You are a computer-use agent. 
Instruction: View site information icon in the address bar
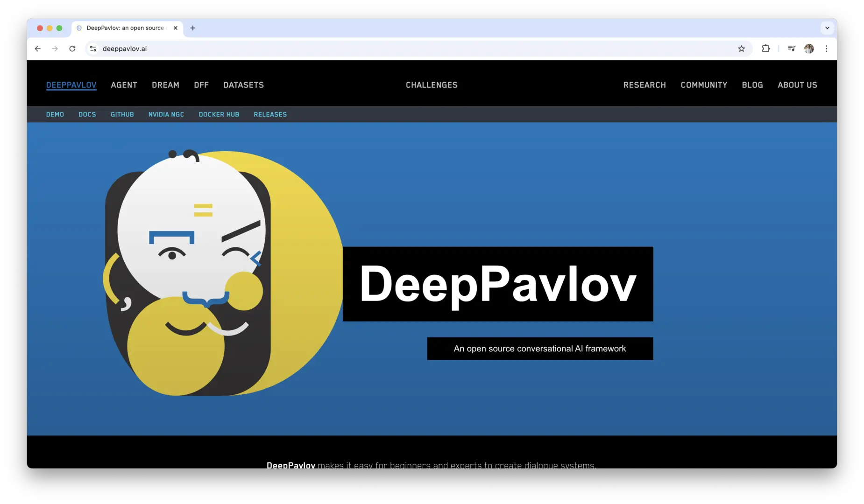pos(93,49)
